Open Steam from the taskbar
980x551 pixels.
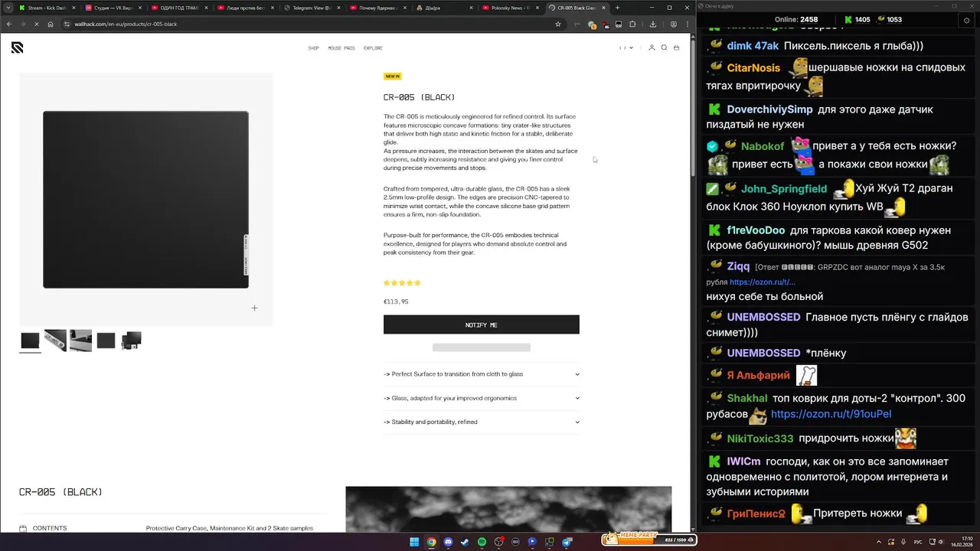(465, 542)
